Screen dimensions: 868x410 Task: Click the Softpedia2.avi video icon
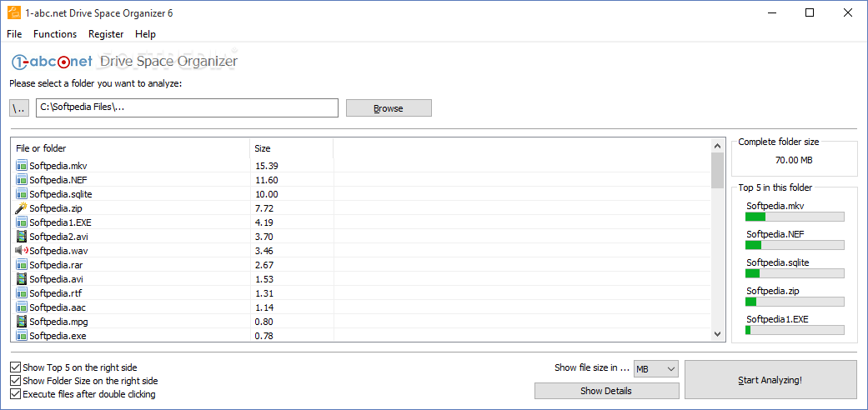22,237
